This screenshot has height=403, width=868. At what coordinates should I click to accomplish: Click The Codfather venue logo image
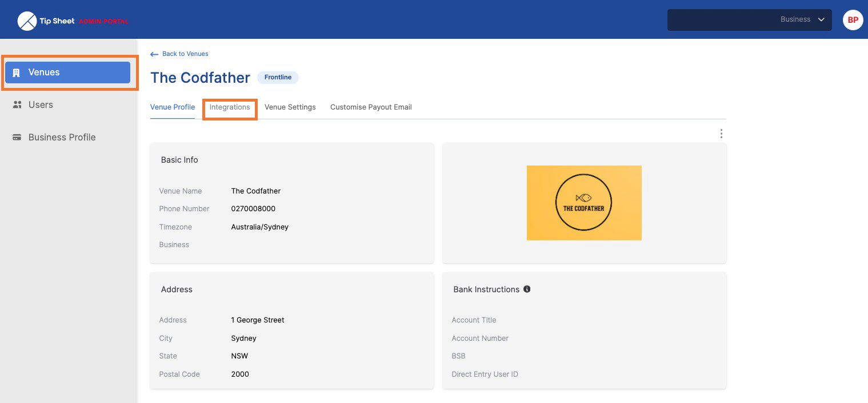click(x=584, y=203)
